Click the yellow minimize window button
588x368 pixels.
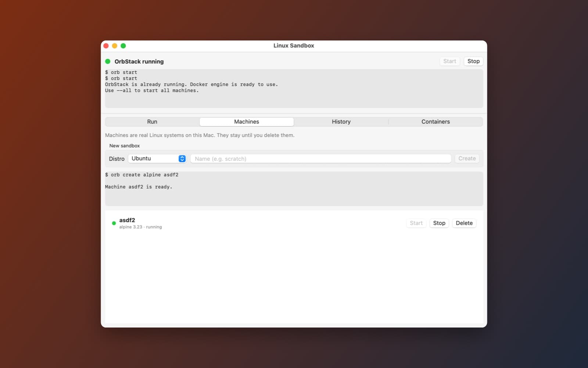pyautogui.click(x=115, y=46)
